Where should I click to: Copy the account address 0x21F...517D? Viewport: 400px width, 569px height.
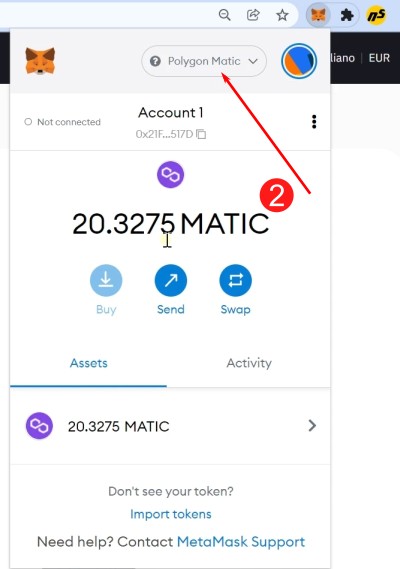[x=171, y=134]
